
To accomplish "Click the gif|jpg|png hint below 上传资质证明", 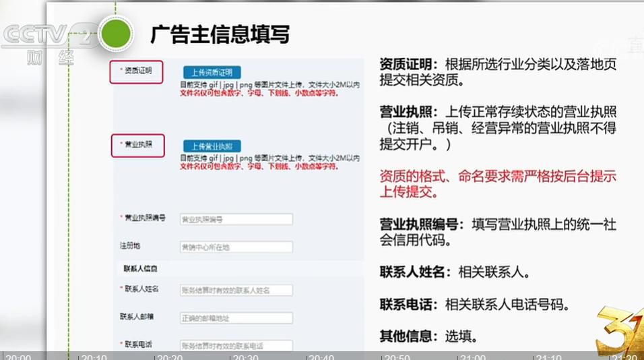I will point(270,85).
